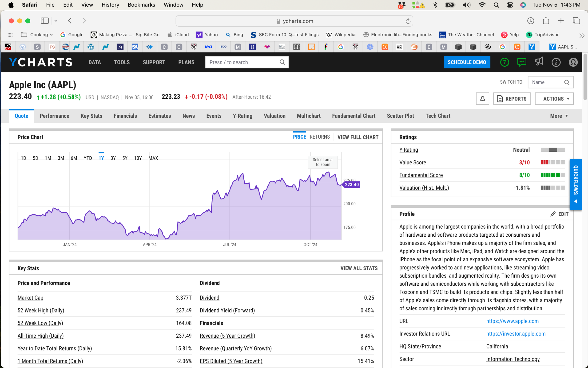Expand the More tabs dropdown
Viewport: 588px width, 368px height.
(559, 116)
